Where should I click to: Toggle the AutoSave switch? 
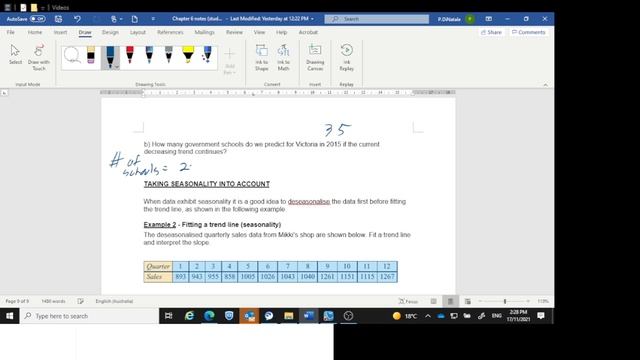38,19
